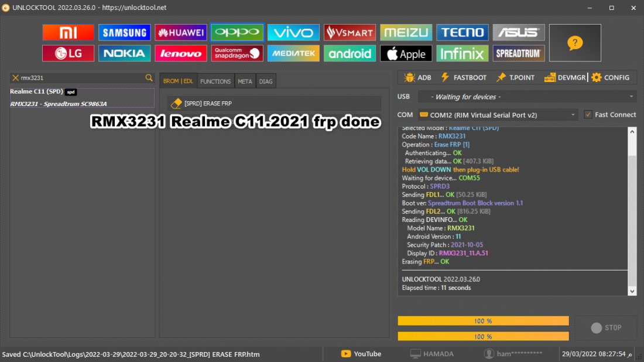Select the Android tile
This screenshot has width=644, height=362.
350,53
